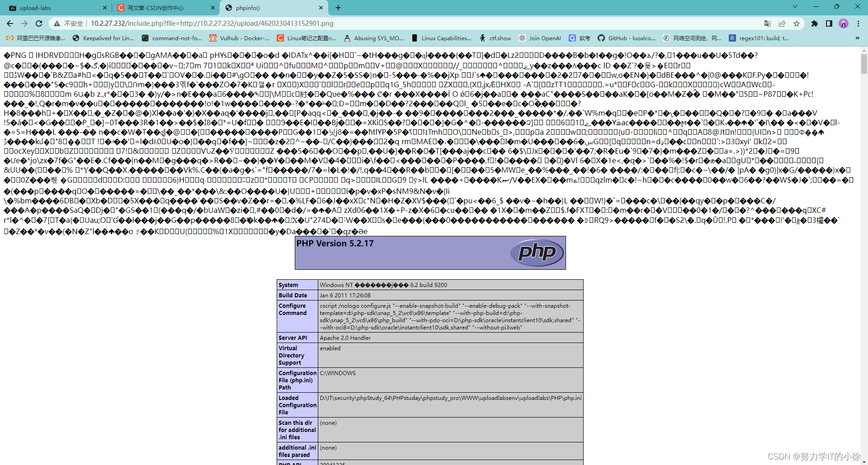Open the regex101 bookmark
Viewport: 868px width, 465px height.
coord(759,38)
